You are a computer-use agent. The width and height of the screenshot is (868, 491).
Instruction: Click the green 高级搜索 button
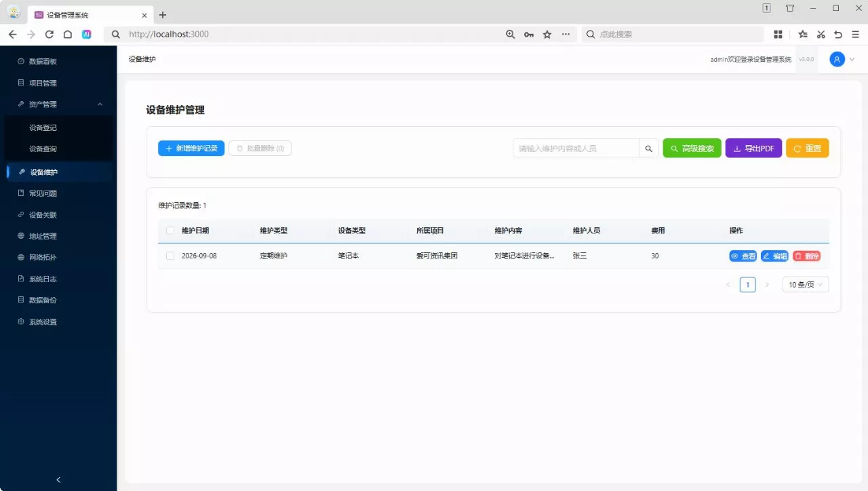point(692,149)
